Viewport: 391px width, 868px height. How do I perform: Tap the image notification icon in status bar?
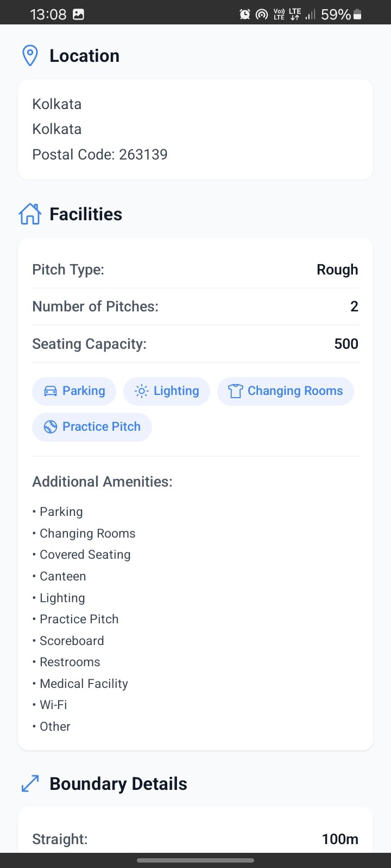(x=79, y=15)
